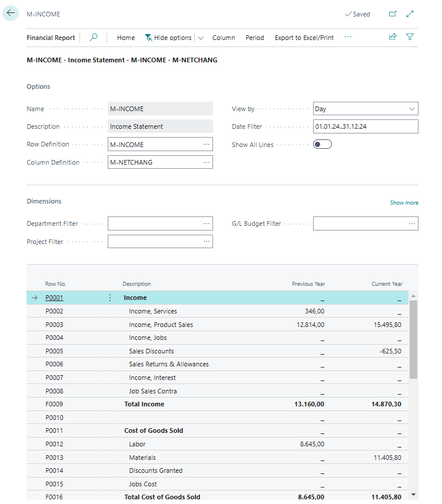Open report in new window icon
This screenshot has width=442, height=504.
pos(393,14)
